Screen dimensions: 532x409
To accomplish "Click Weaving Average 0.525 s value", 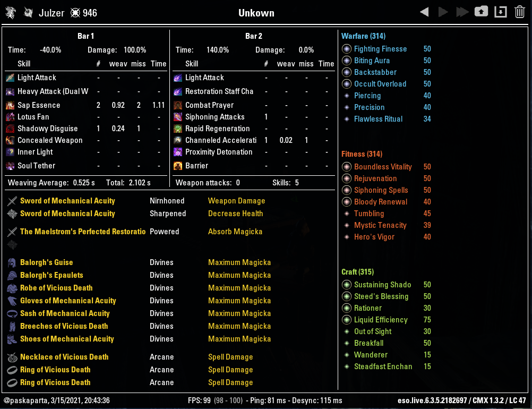I will (x=84, y=183).
